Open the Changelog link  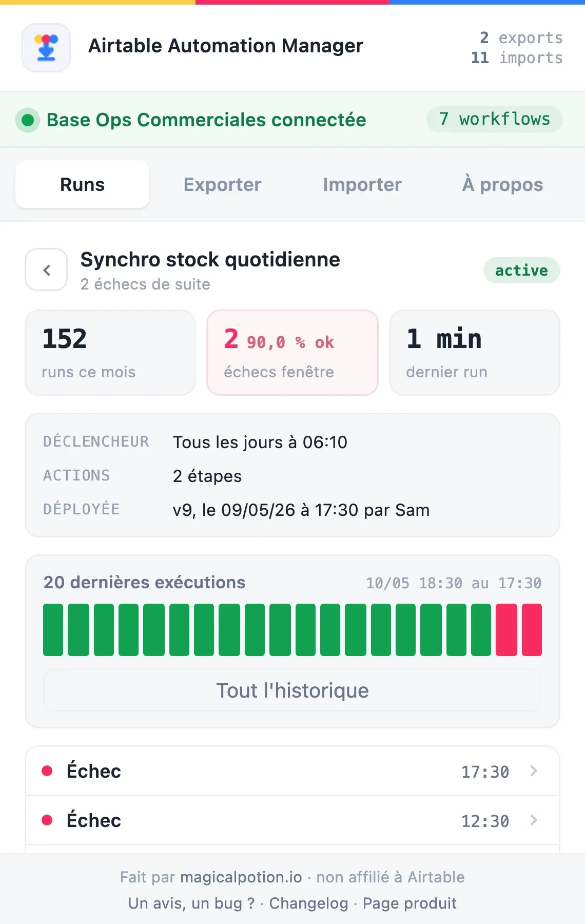click(308, 903)
